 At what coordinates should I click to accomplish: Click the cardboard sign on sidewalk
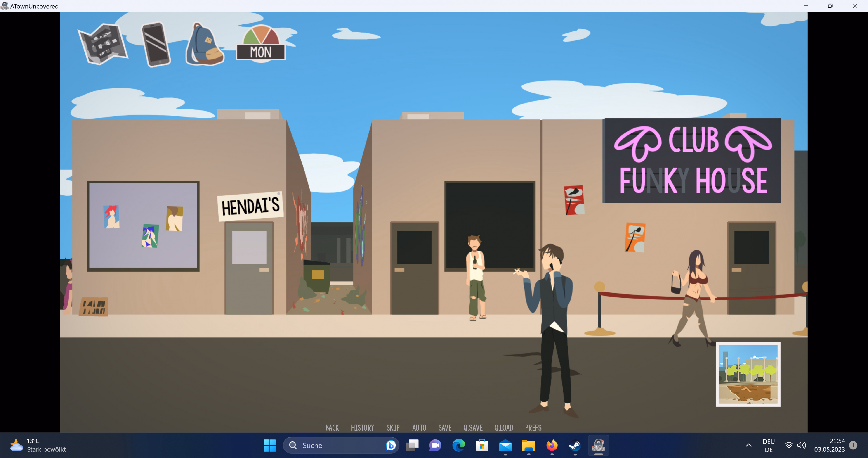94,306
